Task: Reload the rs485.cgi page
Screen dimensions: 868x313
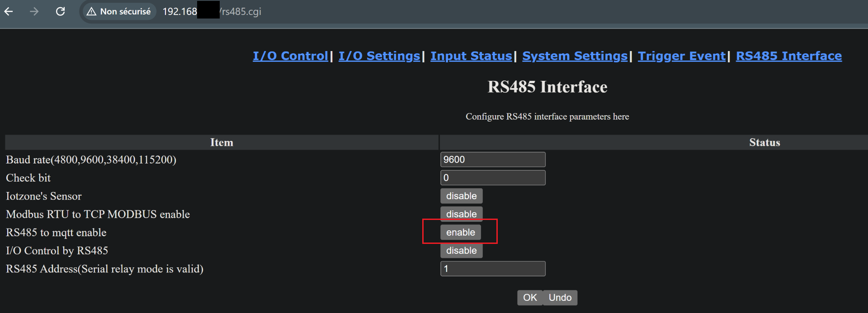Action: (60, 11)
